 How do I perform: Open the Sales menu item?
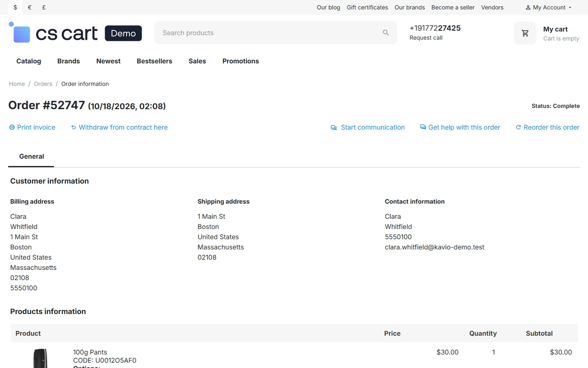click(197, 61)
